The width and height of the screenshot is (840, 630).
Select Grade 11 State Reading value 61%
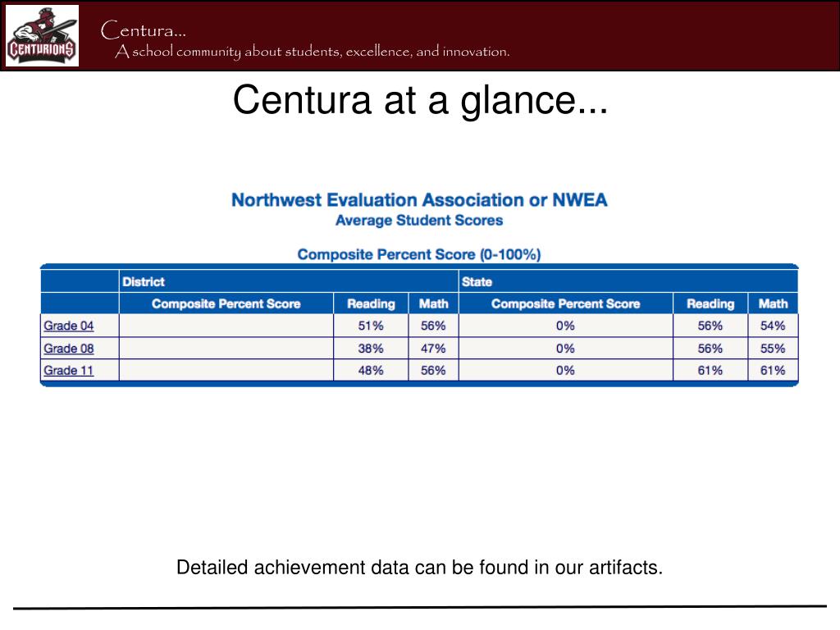[710, 370]
